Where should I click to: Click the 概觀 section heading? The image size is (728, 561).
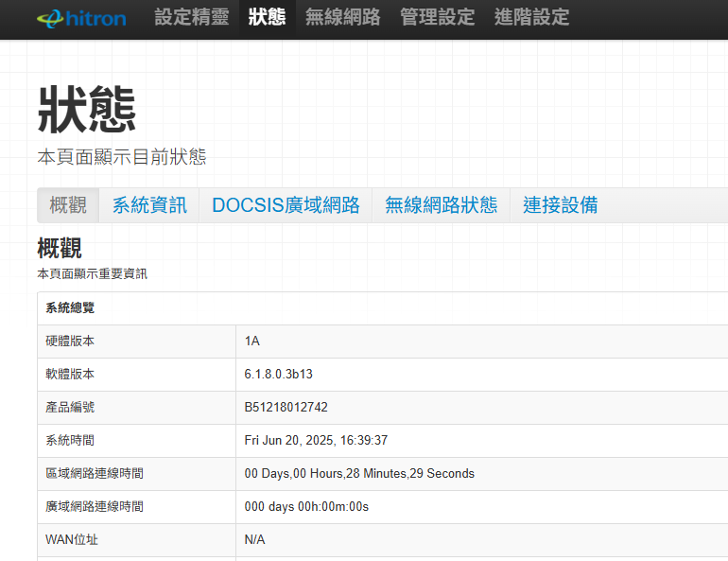pos(60,248)
